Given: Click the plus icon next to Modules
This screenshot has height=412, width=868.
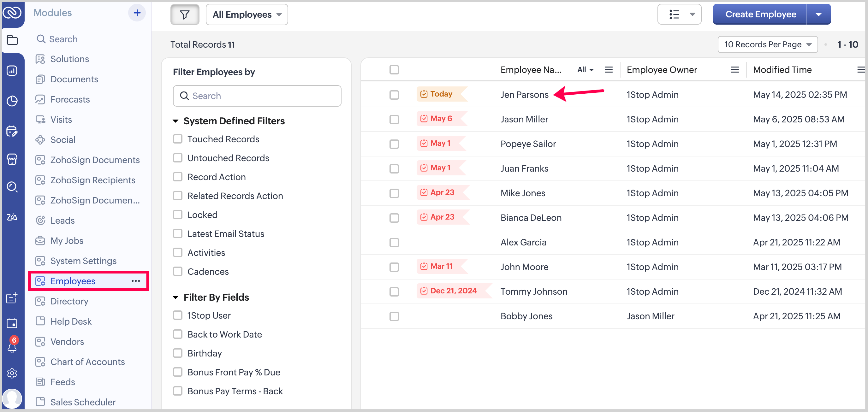Looking at the screenshot, I should point(137,13).
